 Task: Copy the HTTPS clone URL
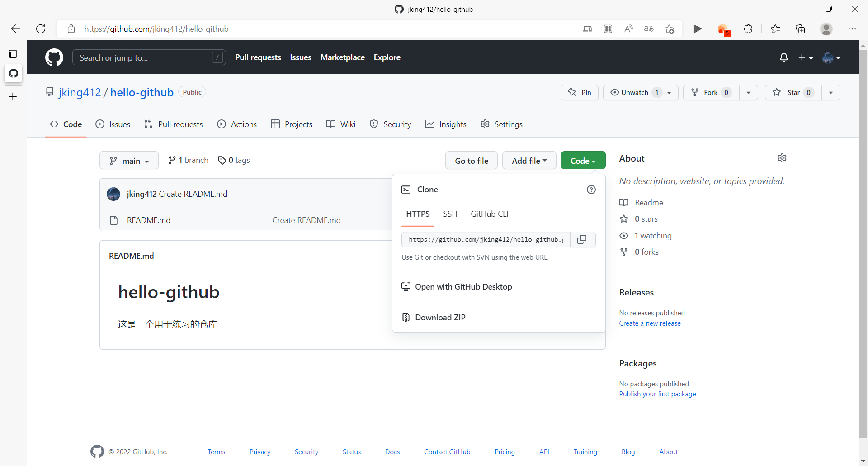point(582,239)
